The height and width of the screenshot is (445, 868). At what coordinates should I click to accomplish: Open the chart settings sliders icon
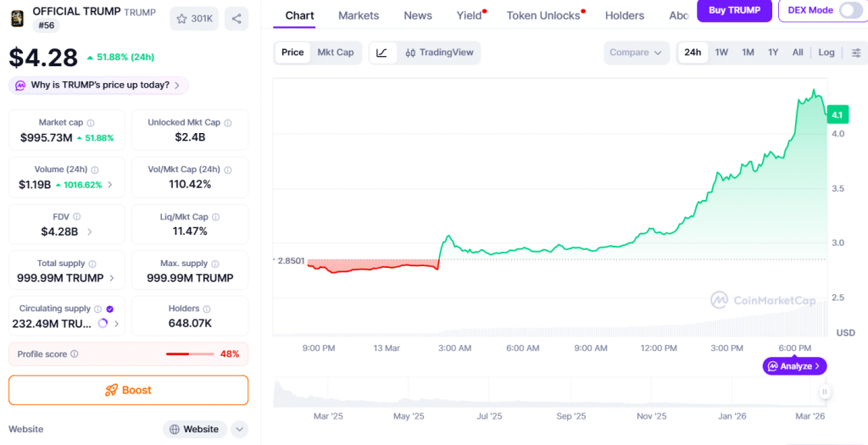tap(856, 53)
